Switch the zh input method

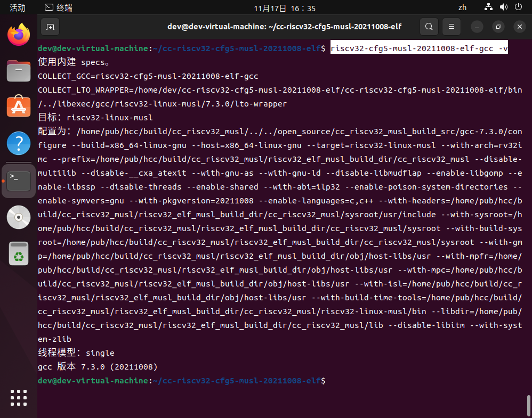tap(462, 8)
